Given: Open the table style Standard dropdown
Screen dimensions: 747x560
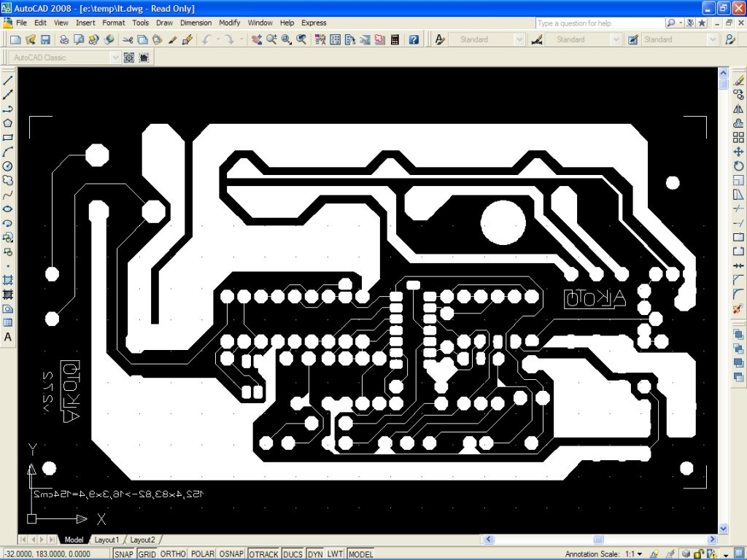Looking at the screenshot, I should [x=713, y=39].
